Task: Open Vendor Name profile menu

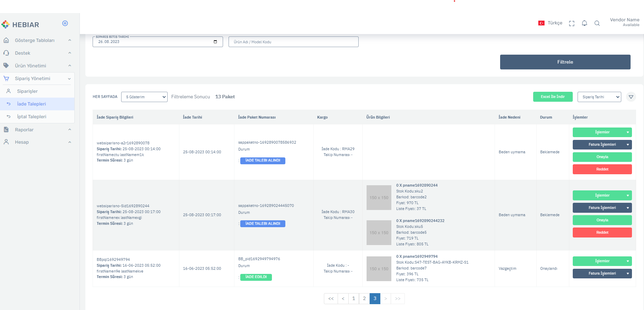Action: click(x=624, y=22)
